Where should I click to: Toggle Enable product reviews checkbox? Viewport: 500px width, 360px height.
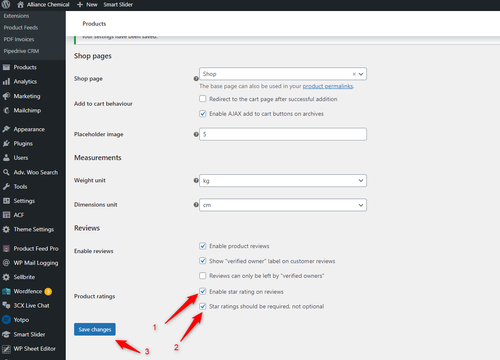[203, 246]
